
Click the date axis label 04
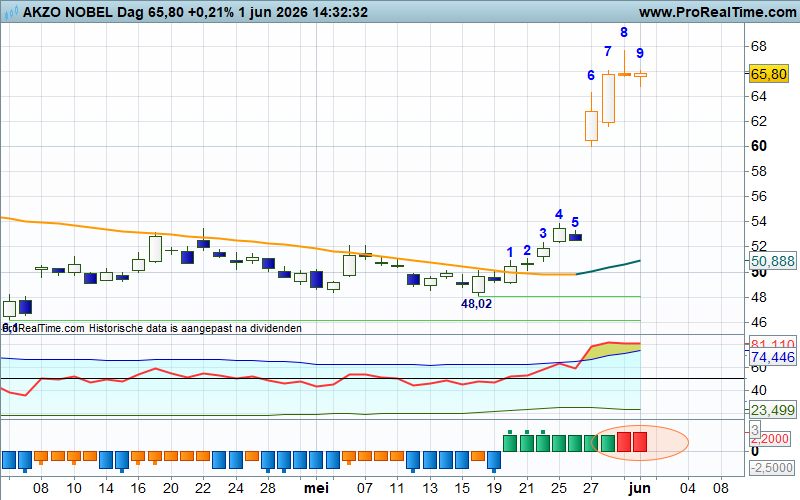(x=688, y=488)
